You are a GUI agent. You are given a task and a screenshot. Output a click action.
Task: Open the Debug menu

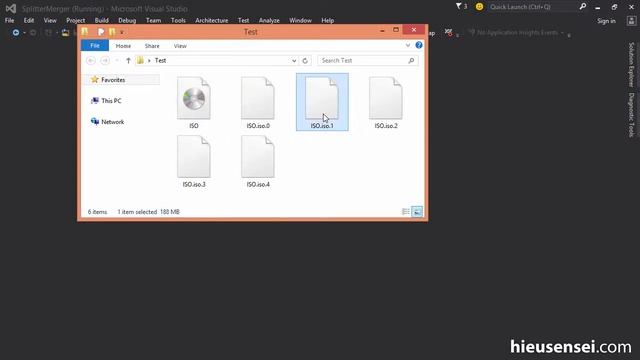pos(127,20)
